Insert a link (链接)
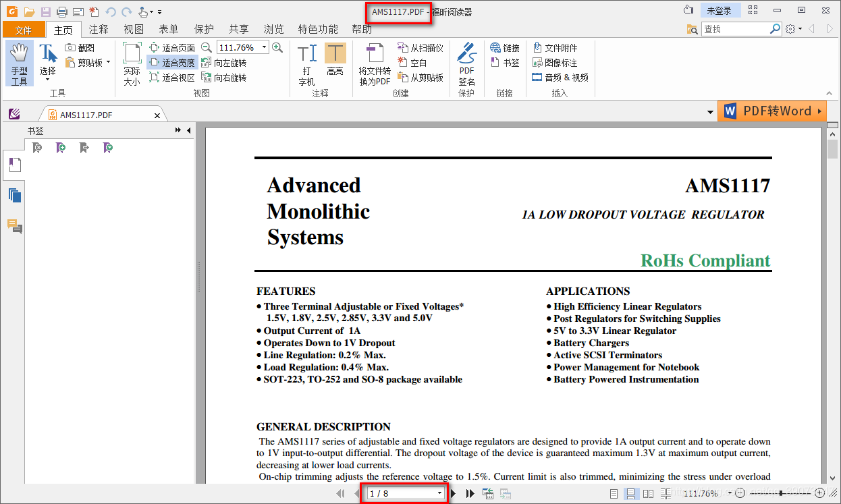 [x=505, y=48]
